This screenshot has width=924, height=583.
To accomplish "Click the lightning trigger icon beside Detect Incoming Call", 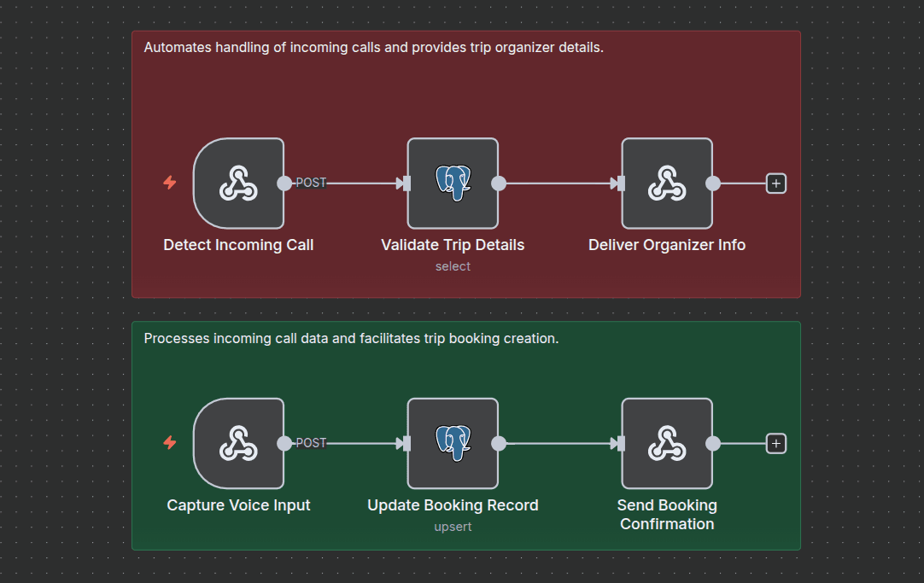I will pos(170,183).
